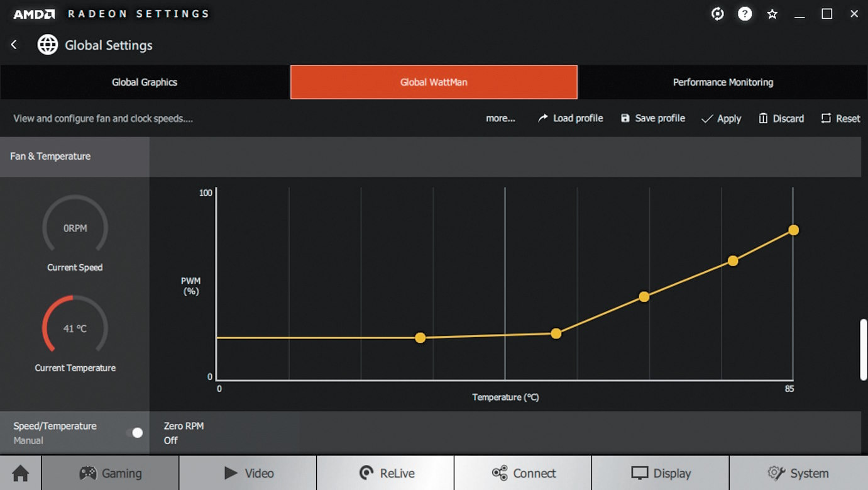
Task: Open the Radeon update notifications icon
Action: (717, 14)
